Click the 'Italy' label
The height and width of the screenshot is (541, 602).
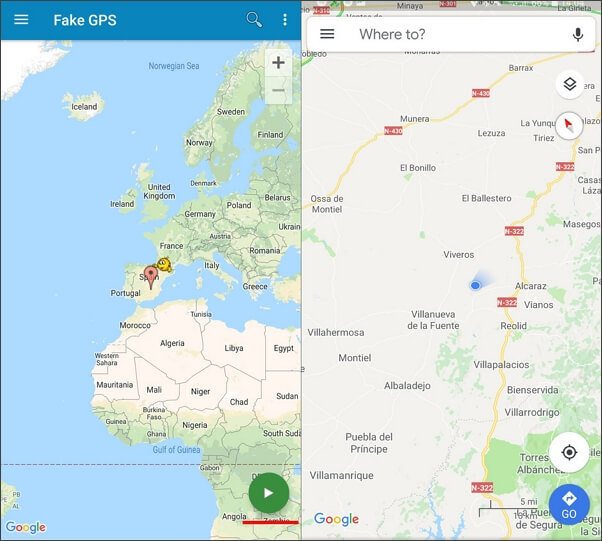(212, 265)
